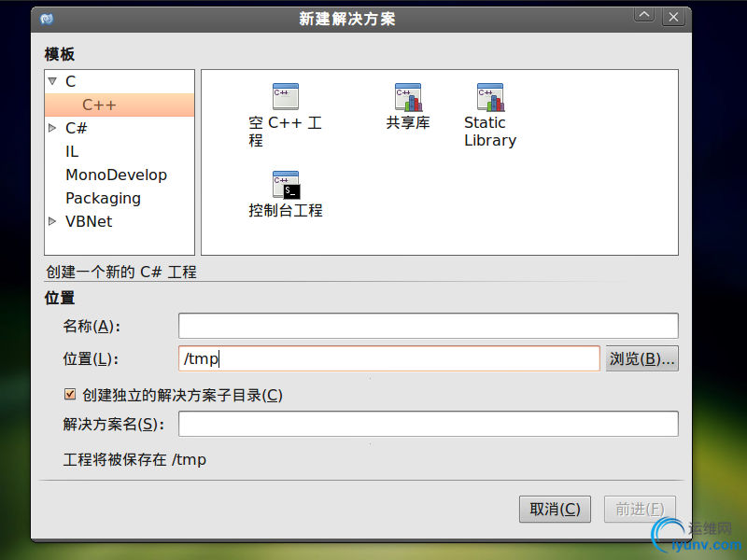Select the MonoDevelop template category
The image size is (747, 560).
(116, 175)
